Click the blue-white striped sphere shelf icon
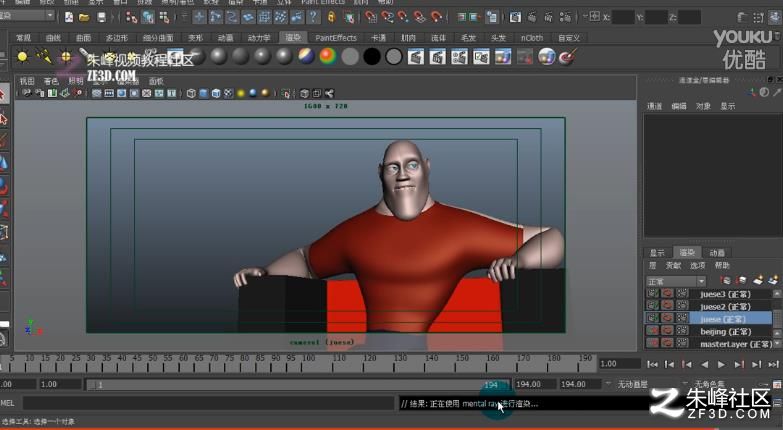The height and width of the screenshot is (430, 783). 306,56
